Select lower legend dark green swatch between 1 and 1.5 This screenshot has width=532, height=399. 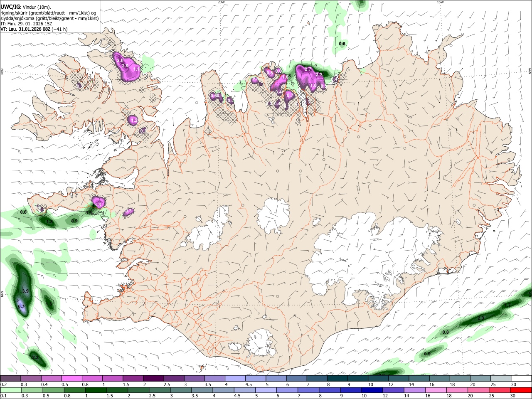(x=96, y=390)
